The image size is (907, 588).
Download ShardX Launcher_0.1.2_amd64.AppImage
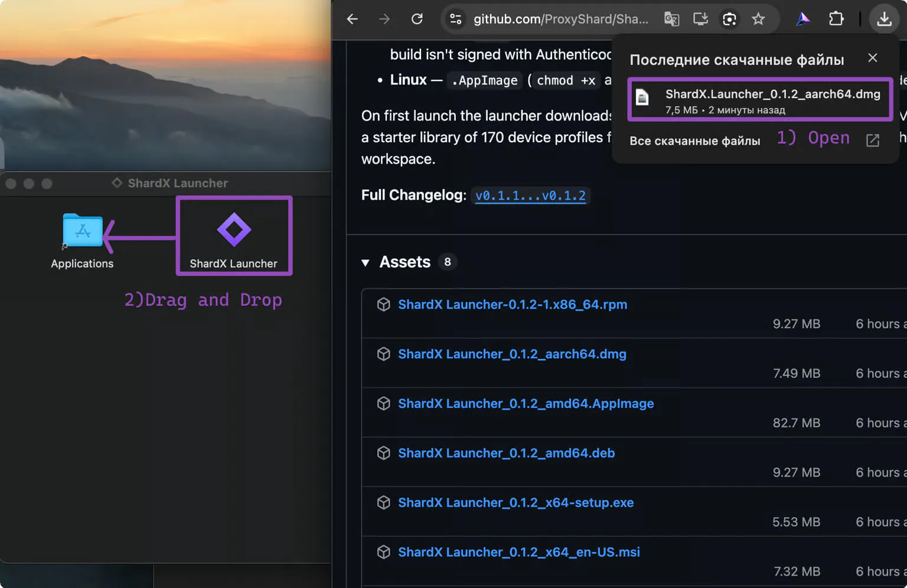[526, 404]
